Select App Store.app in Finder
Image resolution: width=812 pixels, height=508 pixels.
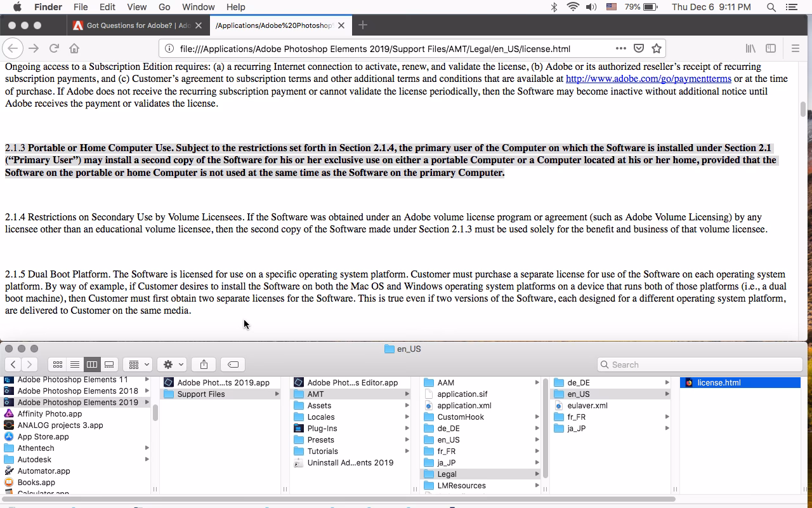tap(43, 436)
